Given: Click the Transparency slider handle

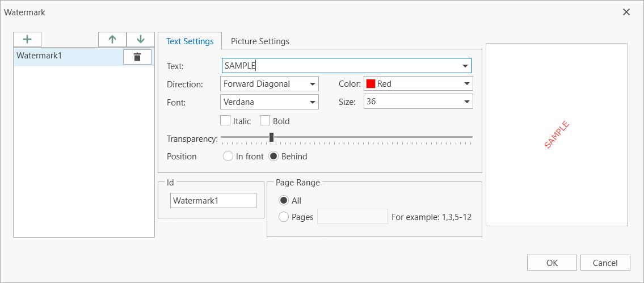Looking at the screenshot, I should point(271,137).
